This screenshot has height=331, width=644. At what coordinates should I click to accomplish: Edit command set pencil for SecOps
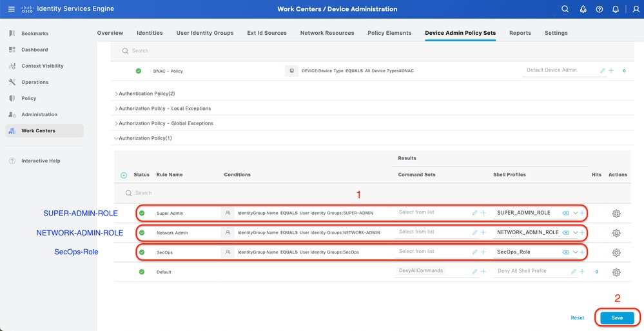click(x=475, y=252)
